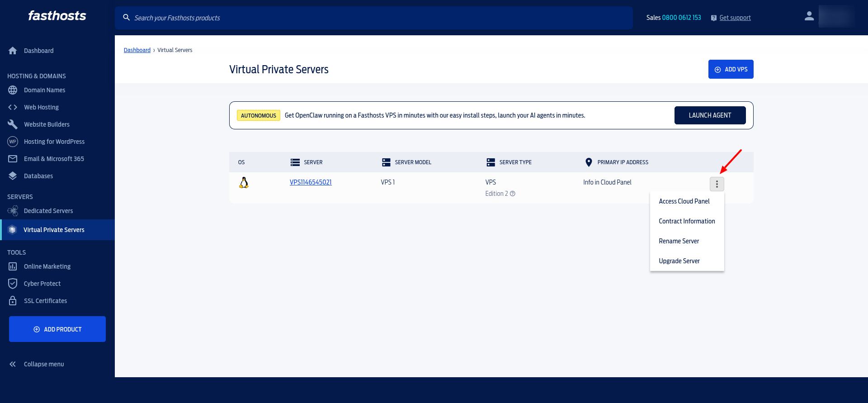The image size is (868, 403).
Task: Click the Edition 2 help question icon
Action: [513, 194]
